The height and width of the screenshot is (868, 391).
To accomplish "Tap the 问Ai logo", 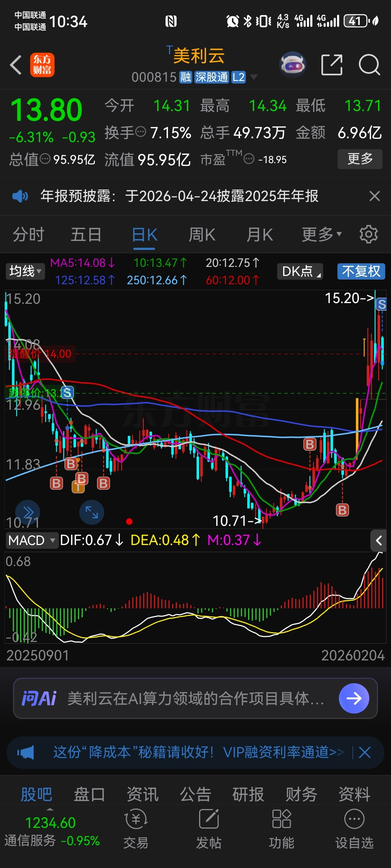I will (x=39, y=698).
